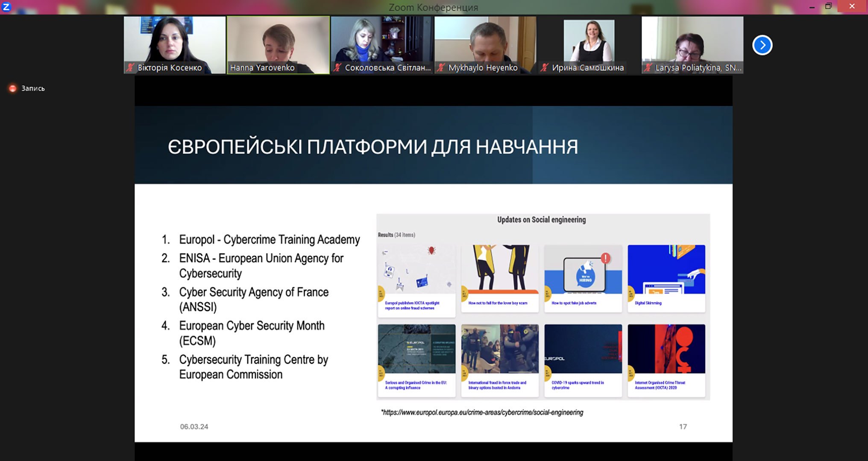
Task: Click the Запись recording label
Action: pyautogui.click(x=33, y=88)
